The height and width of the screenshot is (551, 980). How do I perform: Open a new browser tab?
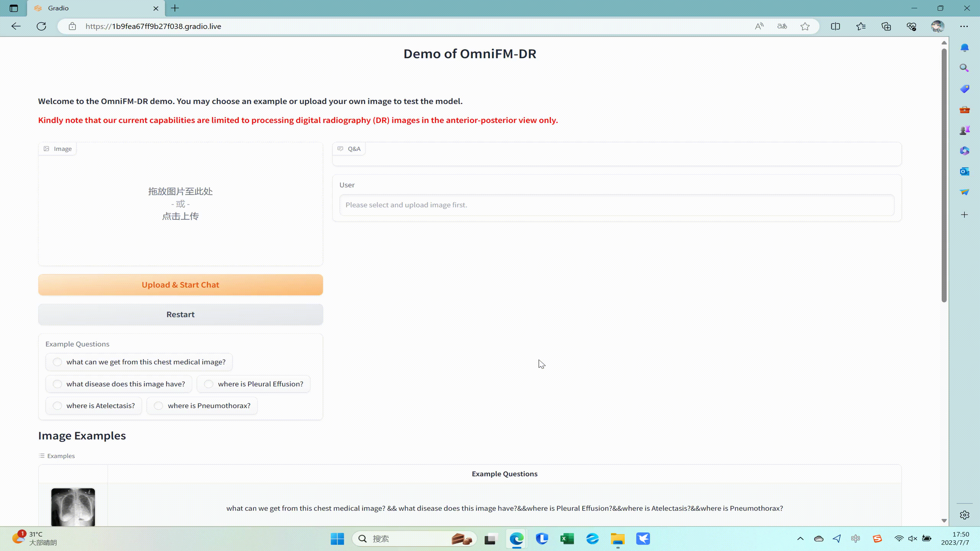(175, 8)
